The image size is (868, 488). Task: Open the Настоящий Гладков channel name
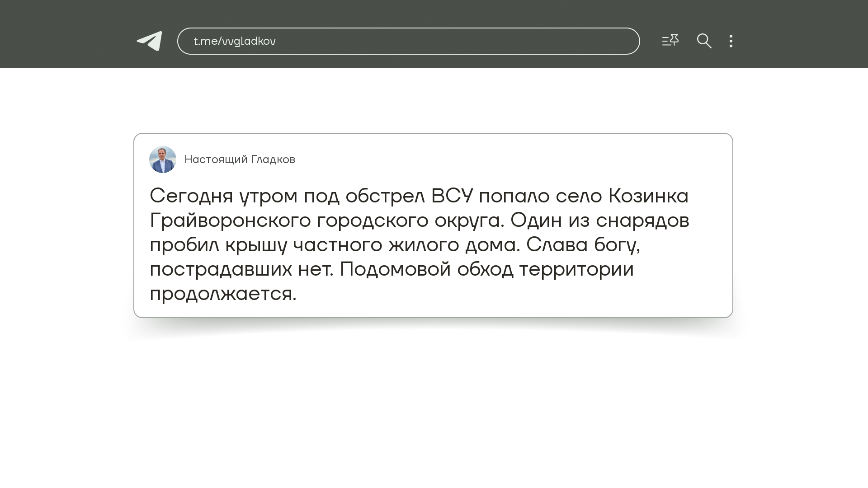(x=240, y=160)
